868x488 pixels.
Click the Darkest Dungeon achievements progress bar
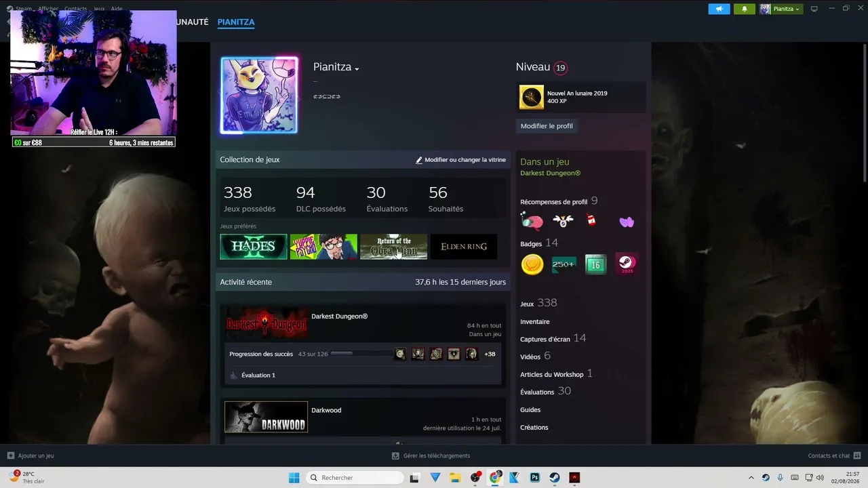pos(361,353)
